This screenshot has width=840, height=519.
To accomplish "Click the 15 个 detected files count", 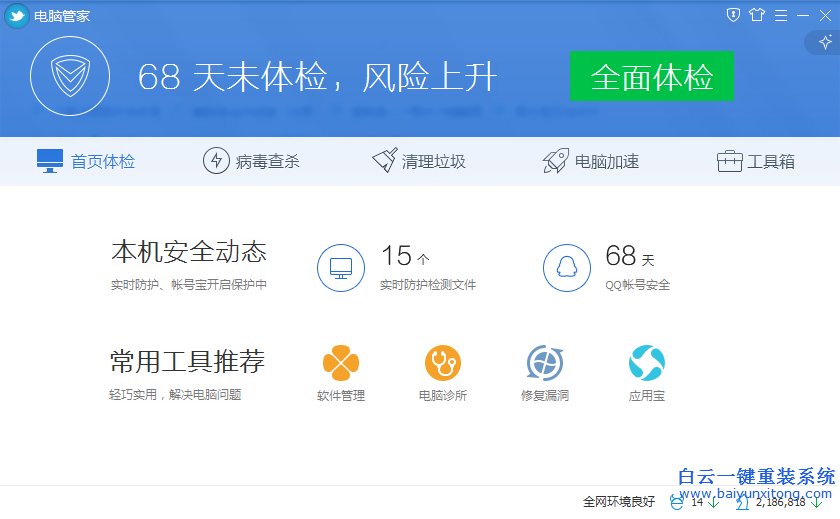I will [x=406, y=255].
